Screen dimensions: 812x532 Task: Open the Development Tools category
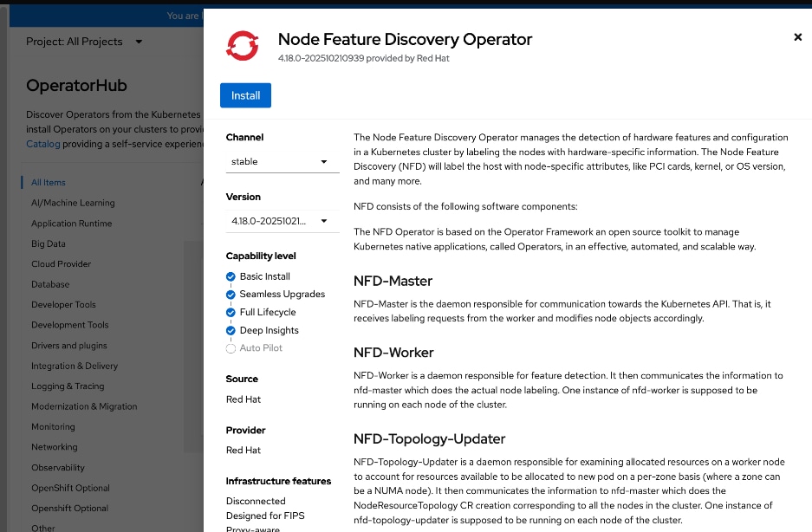pos(70,325)
